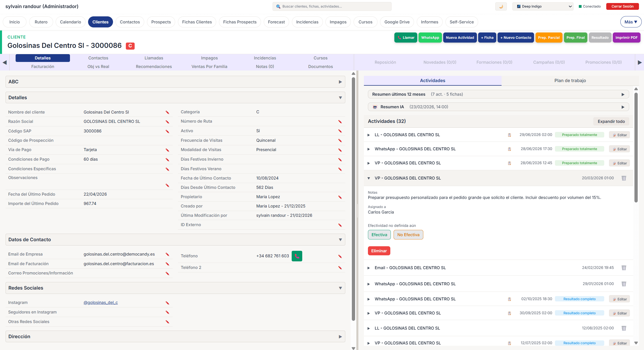Mark the activity as Efectiva
This screenshot has height=350, width=644.
click(x=379, y=235)
